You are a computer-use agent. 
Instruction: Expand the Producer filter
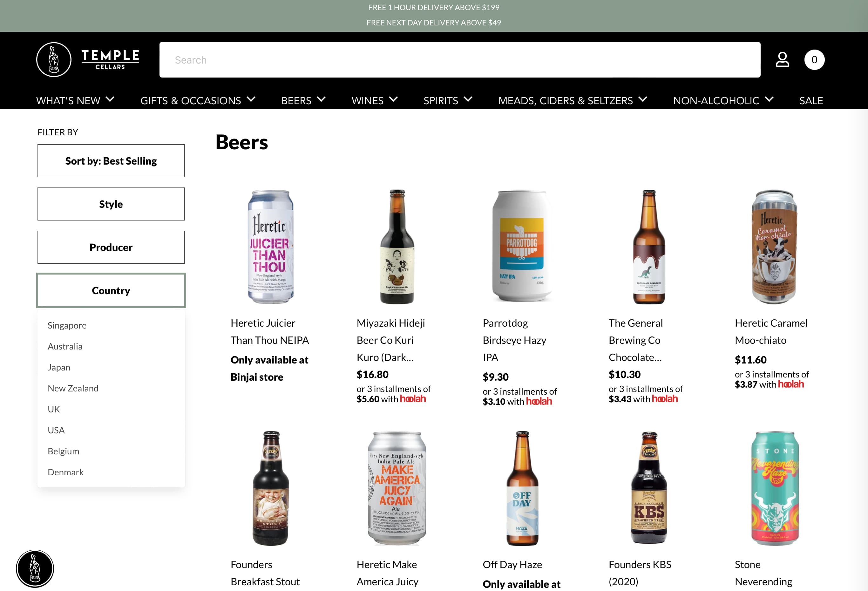coord(111,247)
